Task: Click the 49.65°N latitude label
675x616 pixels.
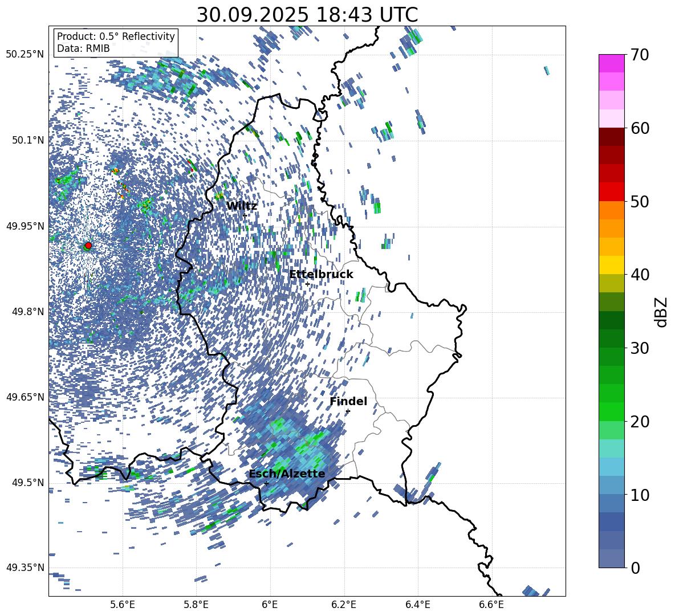Action: (x=25, y=397)
